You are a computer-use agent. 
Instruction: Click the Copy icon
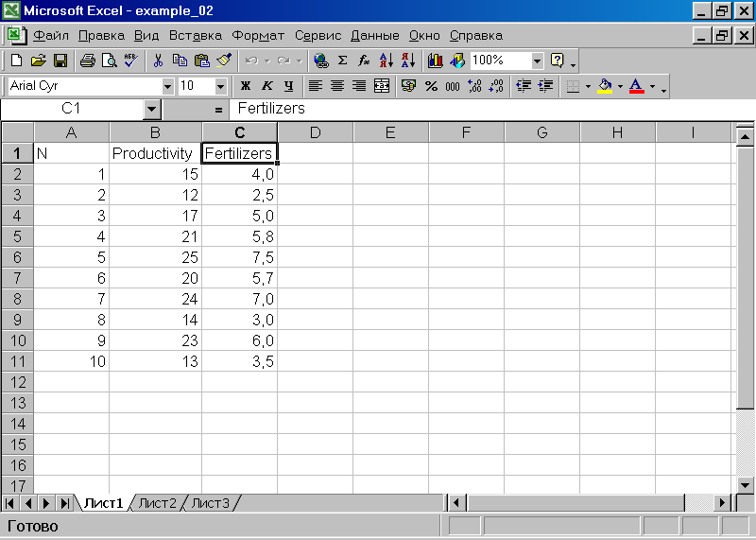click(x=180, y=61)
